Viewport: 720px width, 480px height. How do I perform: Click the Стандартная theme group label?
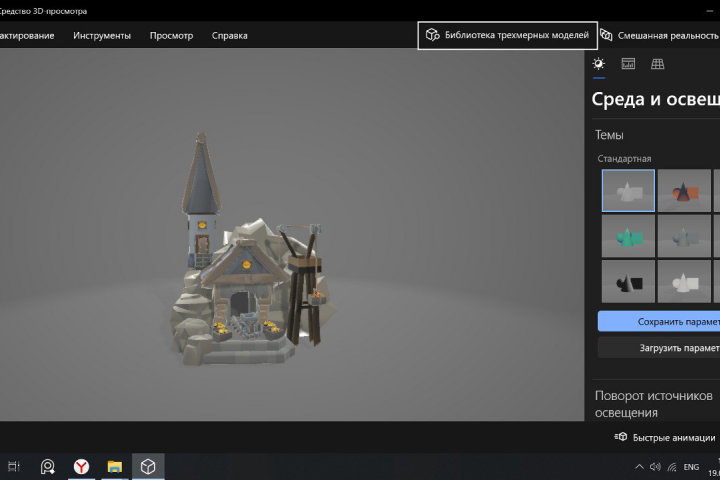tap(624, 158)
